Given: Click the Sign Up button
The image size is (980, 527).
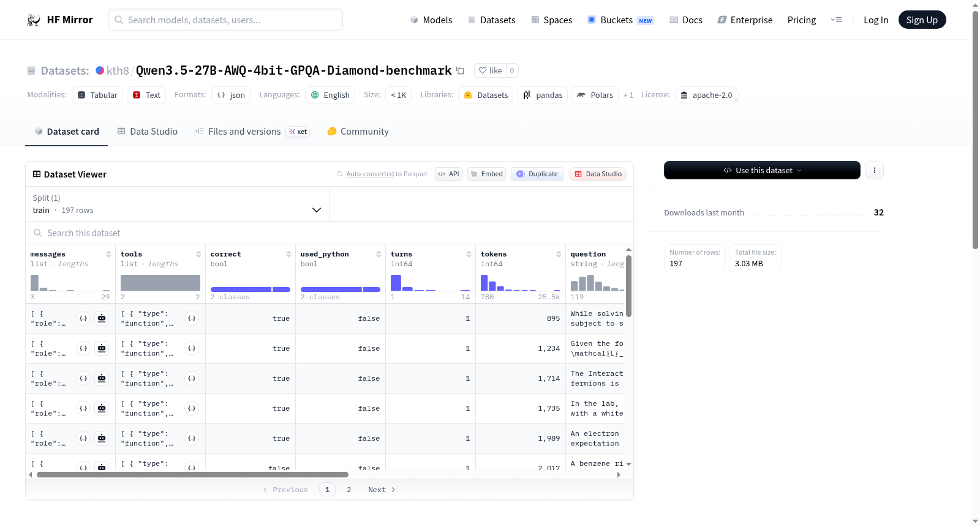Looking at the screenshot, I should tap(922, 20).
